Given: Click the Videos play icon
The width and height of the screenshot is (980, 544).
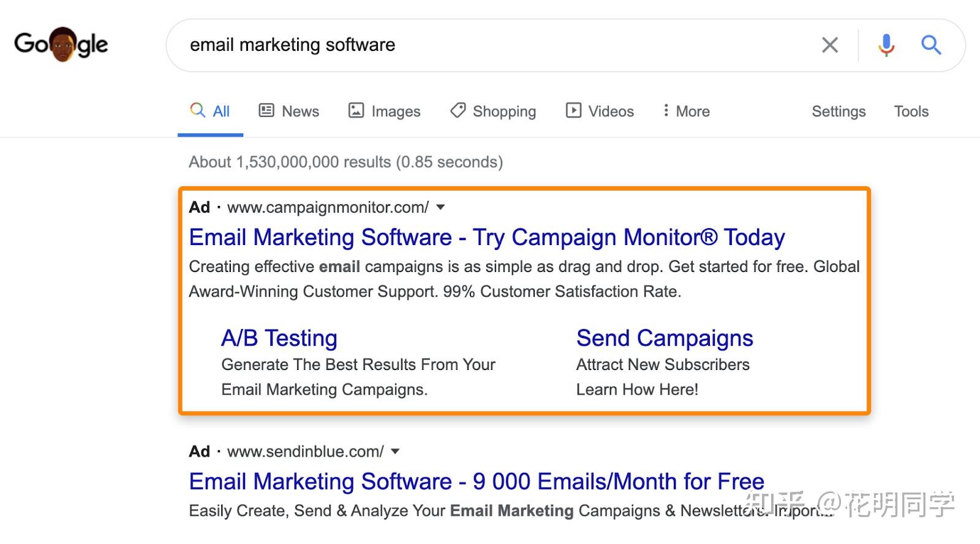Looking at the screenshot, I should pyautogui.click(x=573, y=110).
